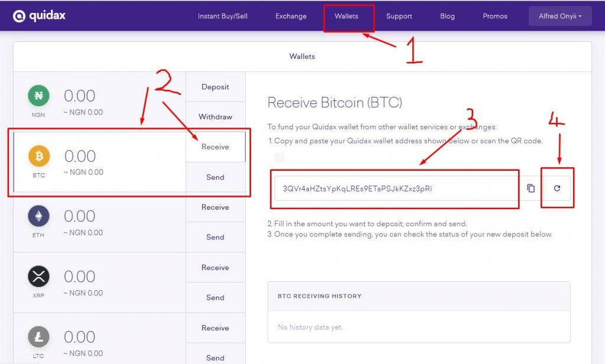The height and width of the screenshot is (364, 605).
Task: Open the Wallets nav item
Action: click(346, 16)
